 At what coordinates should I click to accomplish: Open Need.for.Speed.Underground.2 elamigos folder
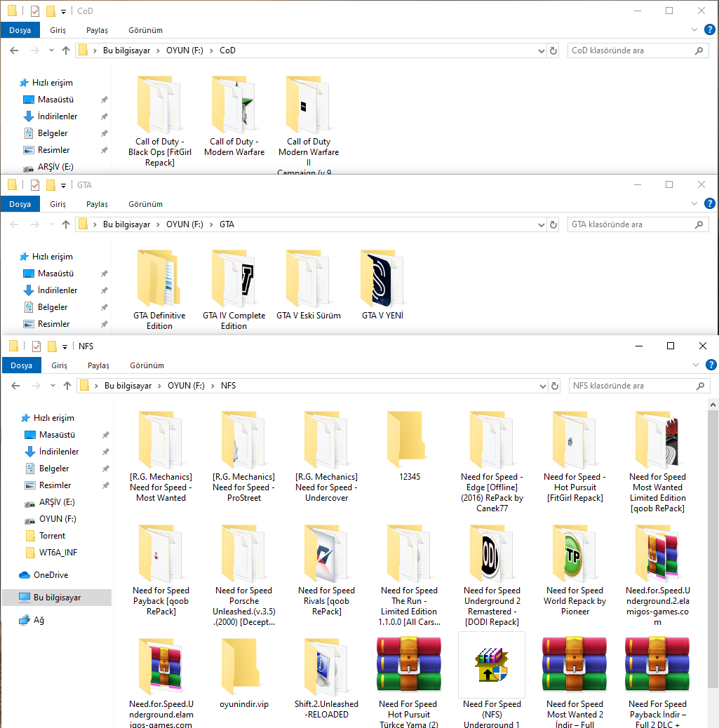tap(657, 576)
